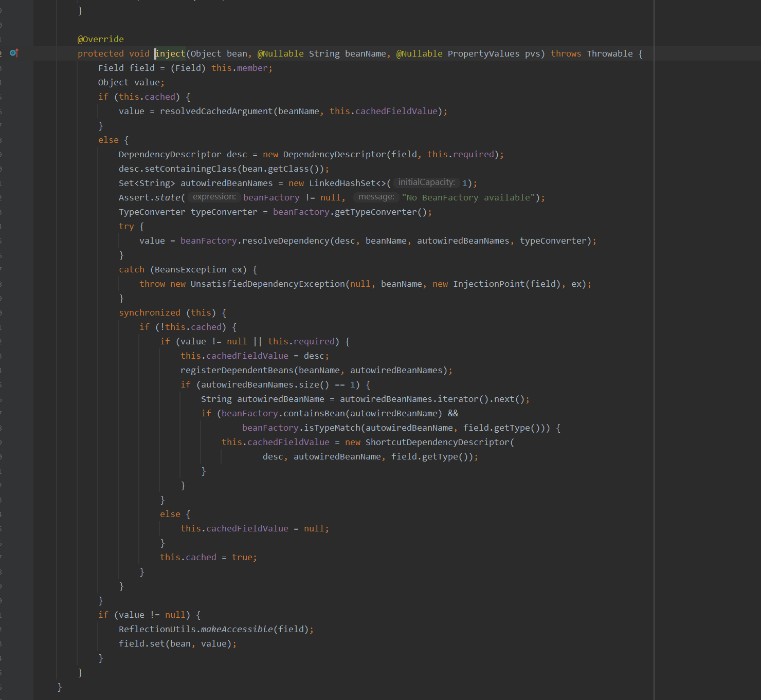Viewport: 761px width, 700px height.
Task: Click the 'this.member' field reference
Action: 240,68
